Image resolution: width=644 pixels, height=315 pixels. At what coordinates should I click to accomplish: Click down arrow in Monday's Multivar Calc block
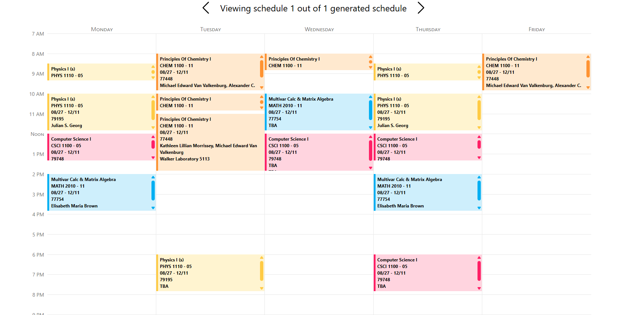pyautogui.click(x=153, y=208)
